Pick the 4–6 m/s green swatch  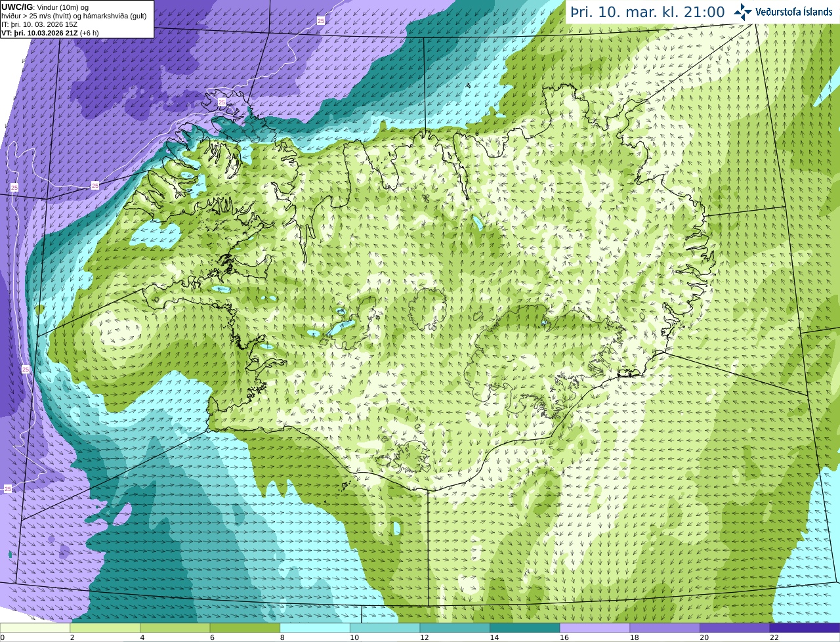pyautogui.click(x=175, y=628)
